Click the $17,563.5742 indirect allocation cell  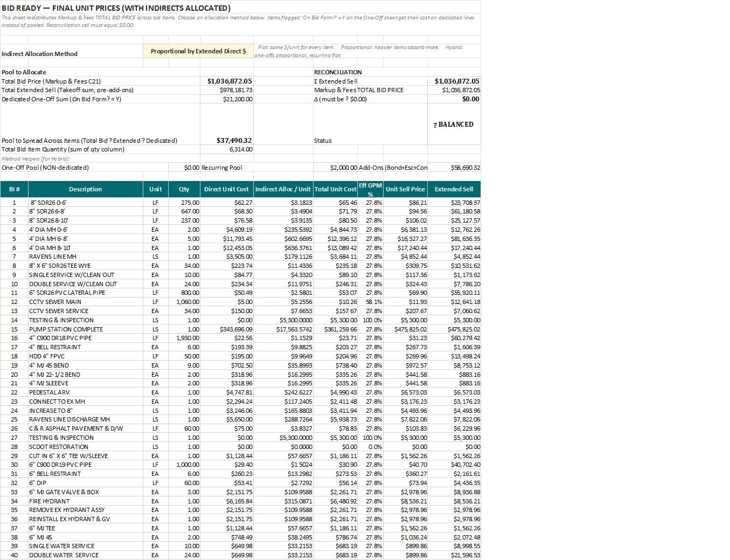[x=283, y=329]
